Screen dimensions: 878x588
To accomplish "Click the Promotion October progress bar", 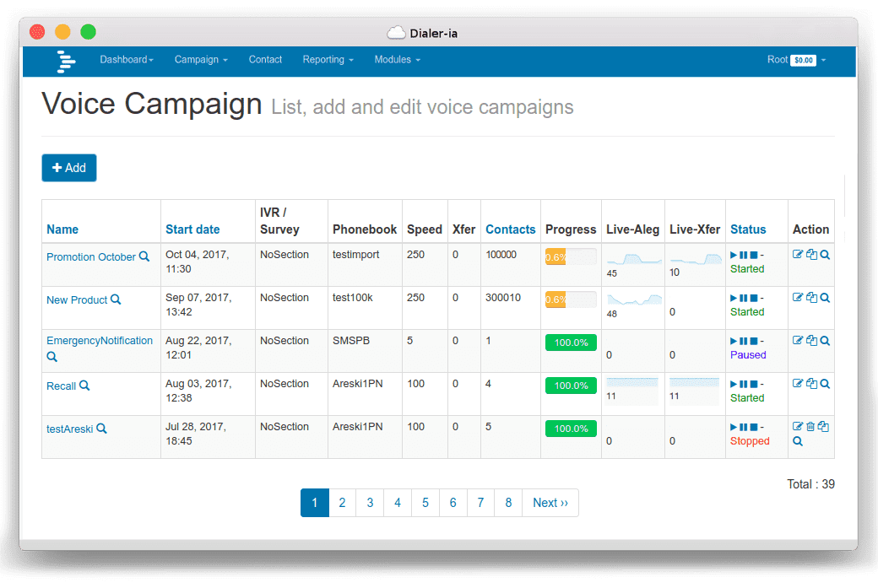I will (x=571, y=256).
